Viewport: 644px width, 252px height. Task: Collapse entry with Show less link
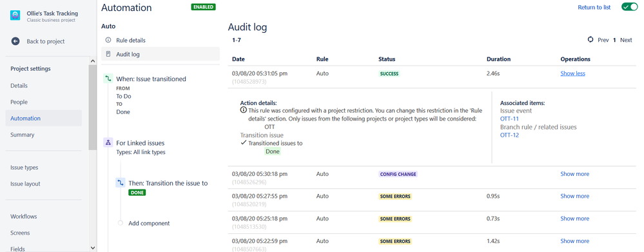tap(572, 73)
